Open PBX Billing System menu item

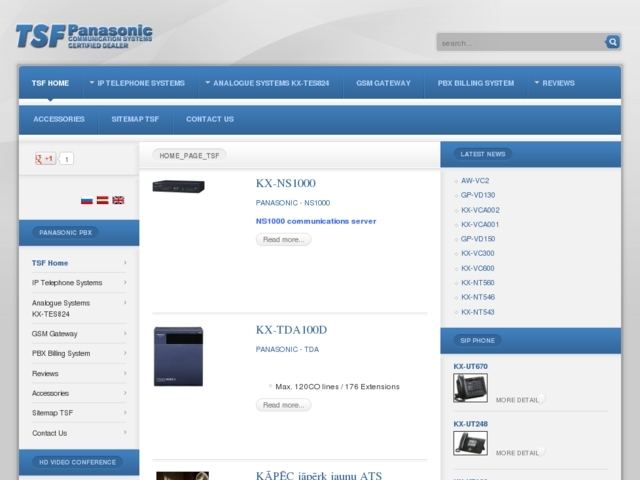coord(475,83)
